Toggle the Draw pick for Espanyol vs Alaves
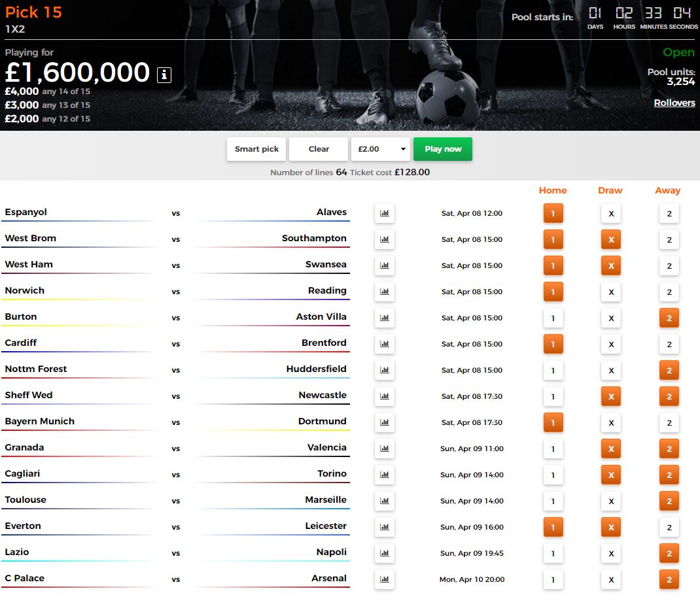Viewport: 700px width, 595px height. [x=611, y=214]
